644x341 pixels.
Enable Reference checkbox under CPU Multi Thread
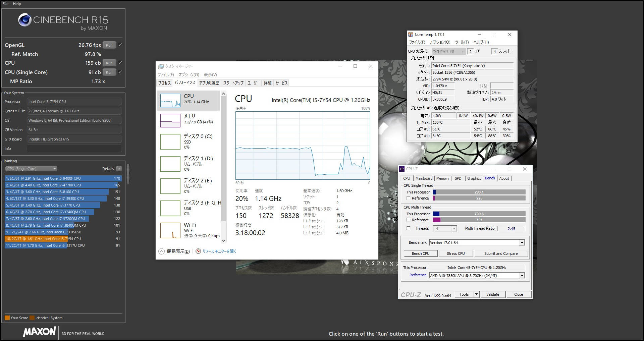(x=409, y=220)
